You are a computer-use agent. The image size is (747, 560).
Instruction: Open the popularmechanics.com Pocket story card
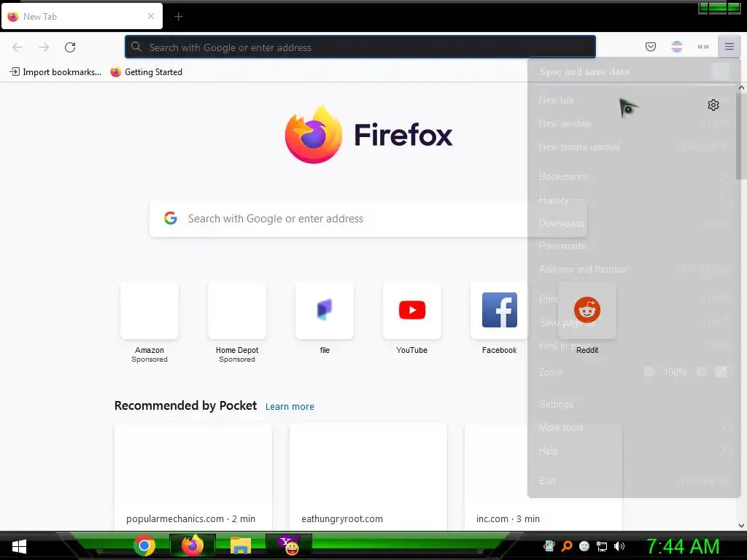point(193,477)
